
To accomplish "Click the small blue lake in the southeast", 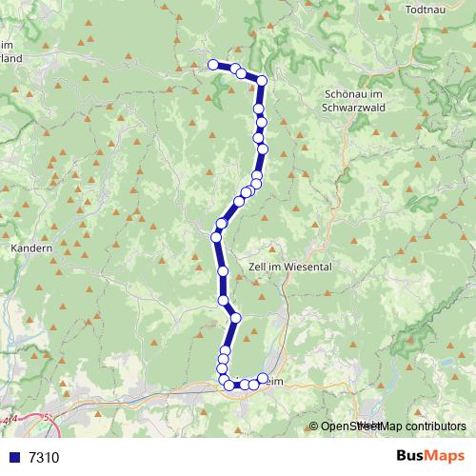I will tap(448, 361).
